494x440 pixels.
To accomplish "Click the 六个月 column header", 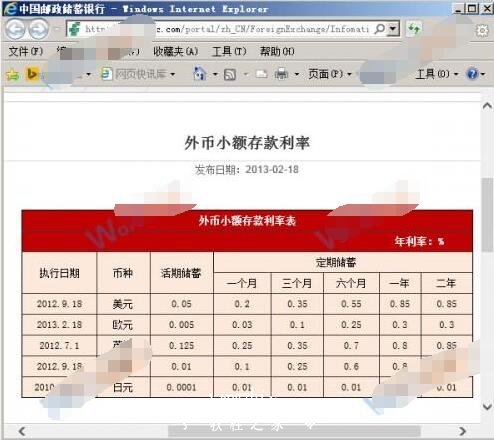I will pos(351,283).
